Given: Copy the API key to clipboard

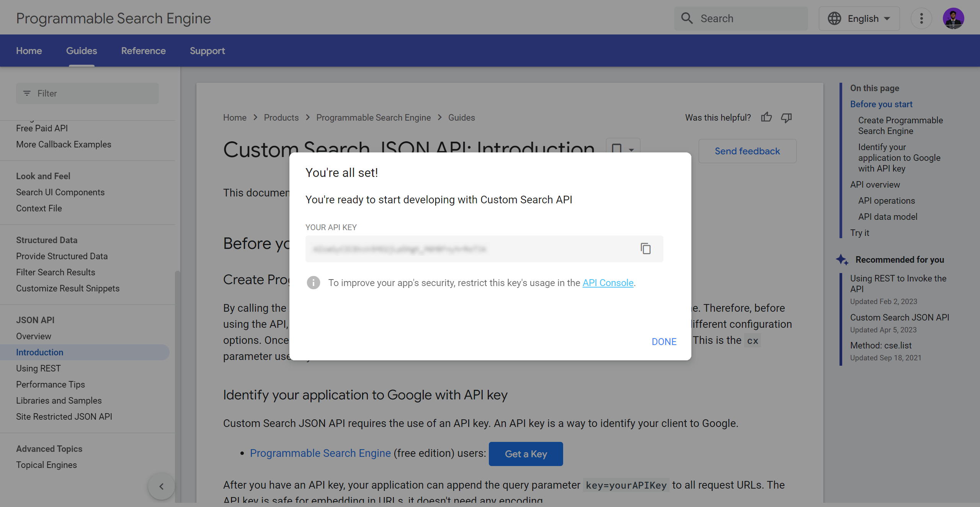Looking at the screenshot, I should (645, 249).
